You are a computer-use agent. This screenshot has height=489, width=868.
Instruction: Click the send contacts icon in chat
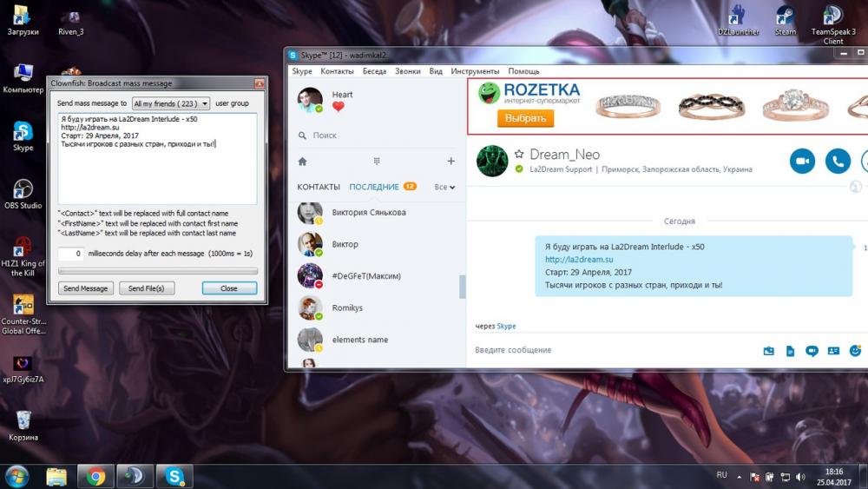[x=833, y=351]
